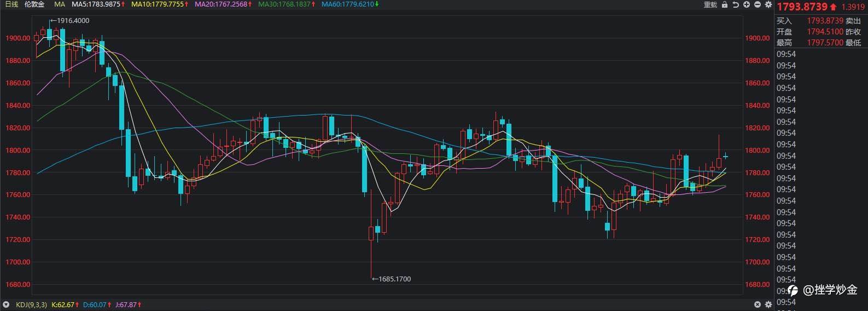Screen dimensions: 868x311
Task: Click the K:62.67 value
Action: coord(63,304)
